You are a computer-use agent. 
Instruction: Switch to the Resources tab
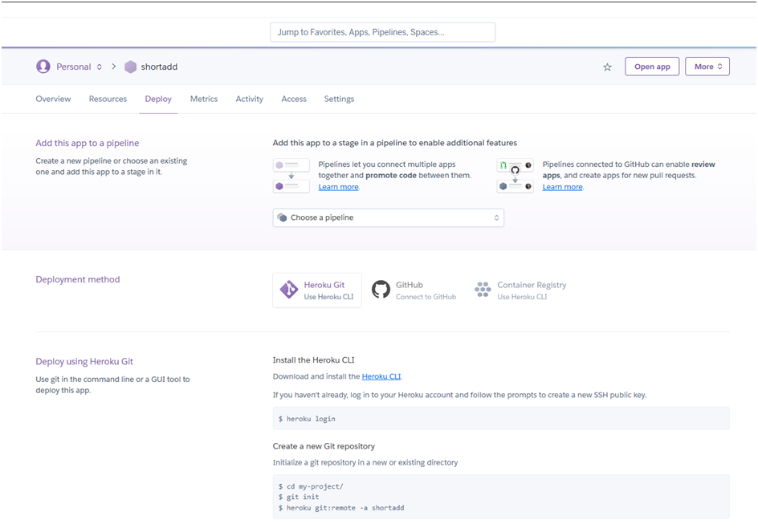[108, 99]
